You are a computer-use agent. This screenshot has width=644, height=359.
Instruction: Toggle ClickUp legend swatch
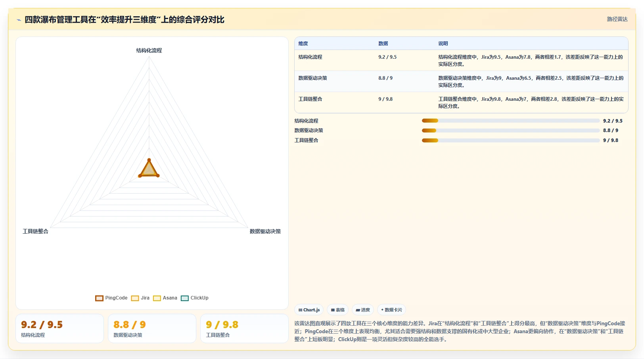(x=185, y=298)
